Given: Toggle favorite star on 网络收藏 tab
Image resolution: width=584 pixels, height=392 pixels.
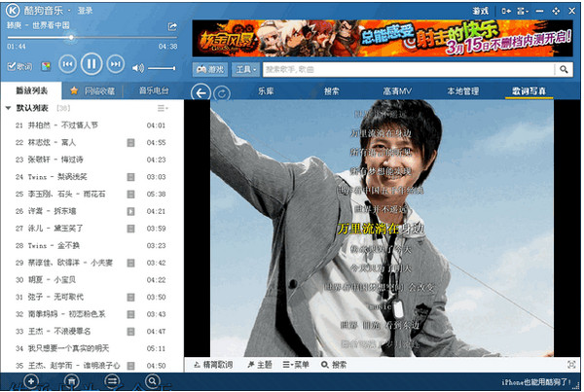Looking at the screenshot, I should (74, 90).
